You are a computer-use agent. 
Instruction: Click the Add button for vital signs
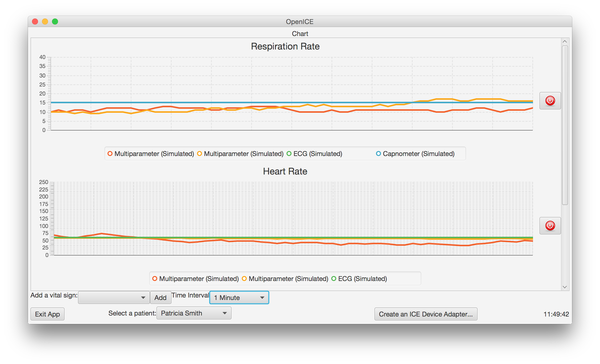[x=160, y=297]
